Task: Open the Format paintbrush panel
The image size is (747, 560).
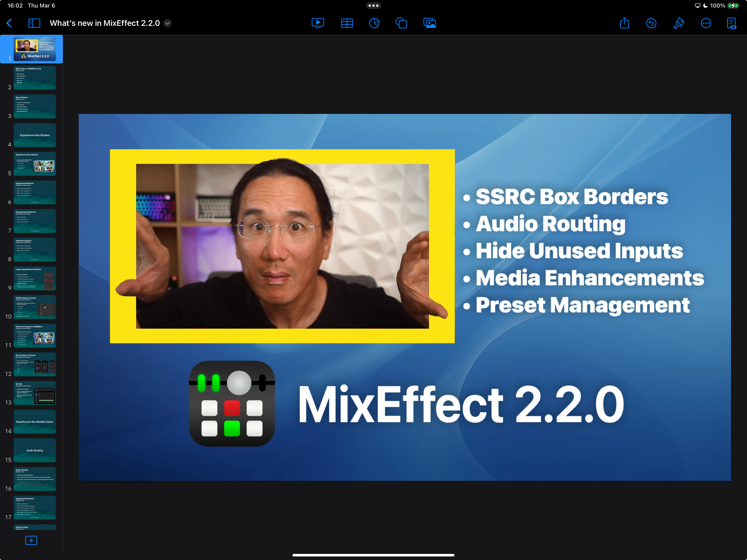Action: coord(678,23)
